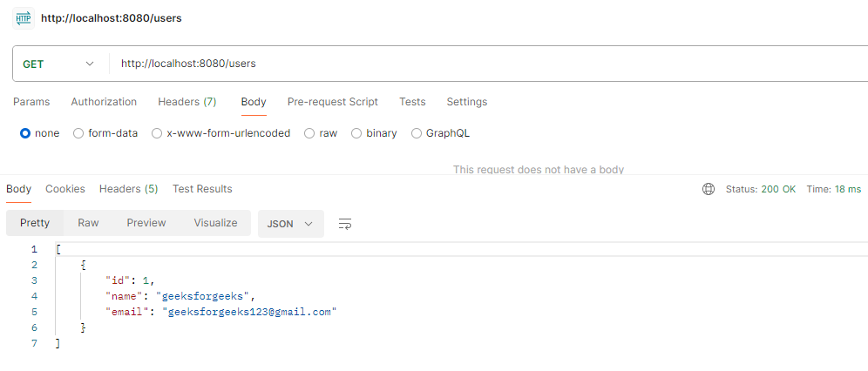Click the HTTP request icon beside the title
868x371 pixels.
(24, 17)
